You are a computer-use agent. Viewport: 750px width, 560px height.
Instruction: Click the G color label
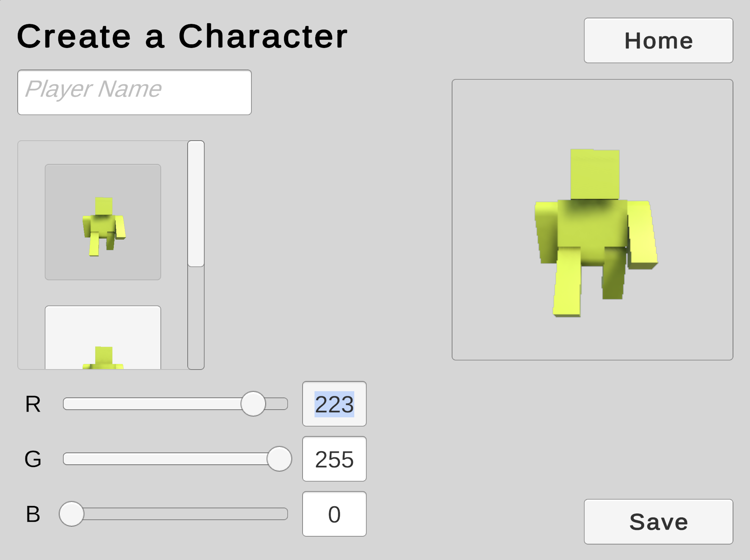click(33, 459)
